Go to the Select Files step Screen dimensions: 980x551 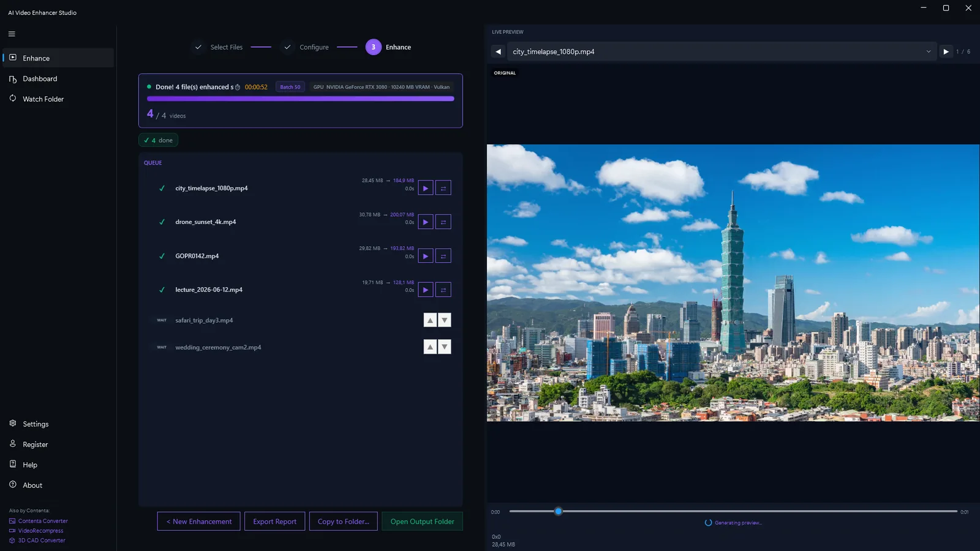point(218,47)
